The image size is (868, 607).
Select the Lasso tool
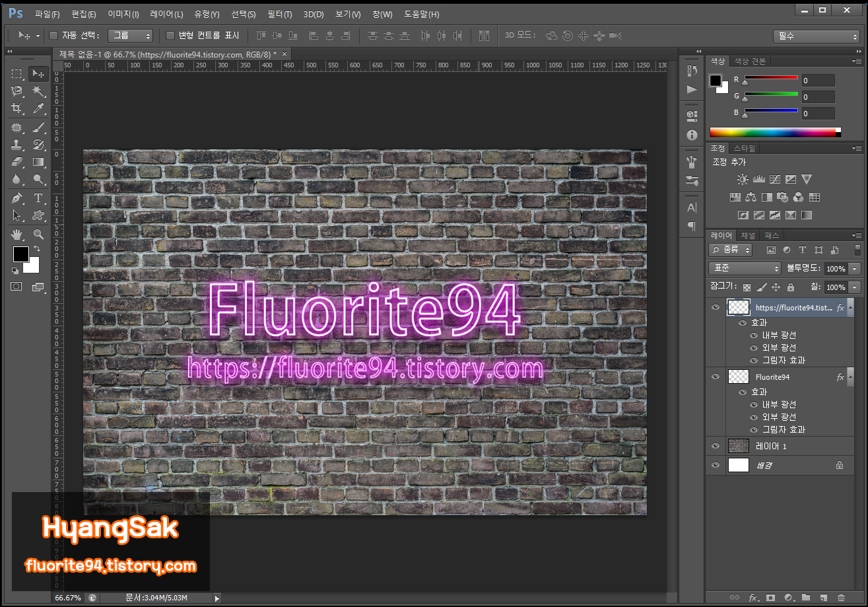pos(17,91)
